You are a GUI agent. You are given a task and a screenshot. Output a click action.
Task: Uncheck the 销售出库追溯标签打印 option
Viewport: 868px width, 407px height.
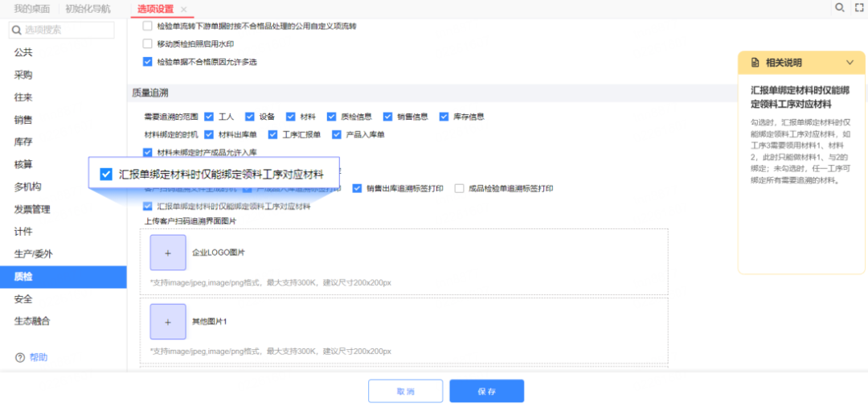coord(358,189)
